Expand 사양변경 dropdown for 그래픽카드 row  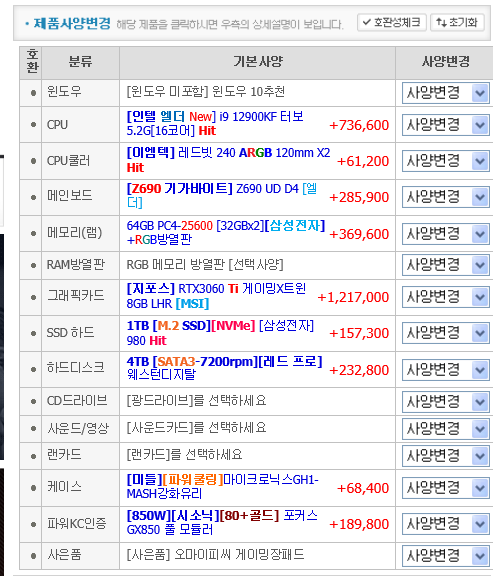[445, 297]
